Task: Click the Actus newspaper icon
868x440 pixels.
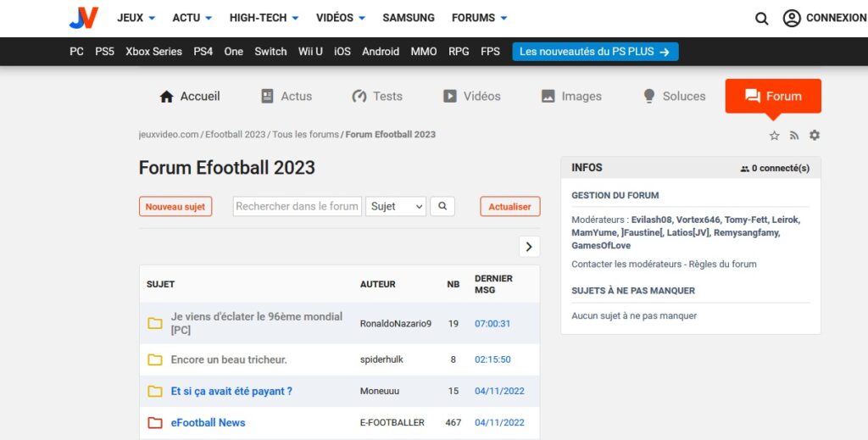Action: tap(267, 97)
